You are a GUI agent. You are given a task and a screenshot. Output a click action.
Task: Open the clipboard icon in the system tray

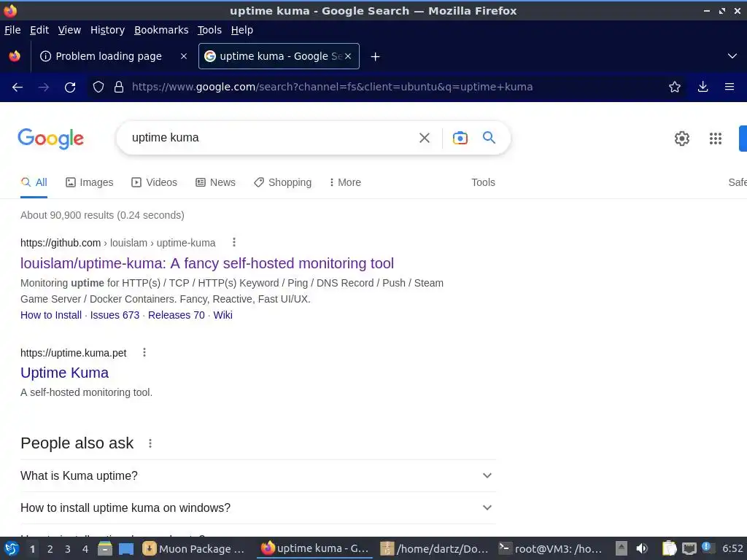[669, 549]
